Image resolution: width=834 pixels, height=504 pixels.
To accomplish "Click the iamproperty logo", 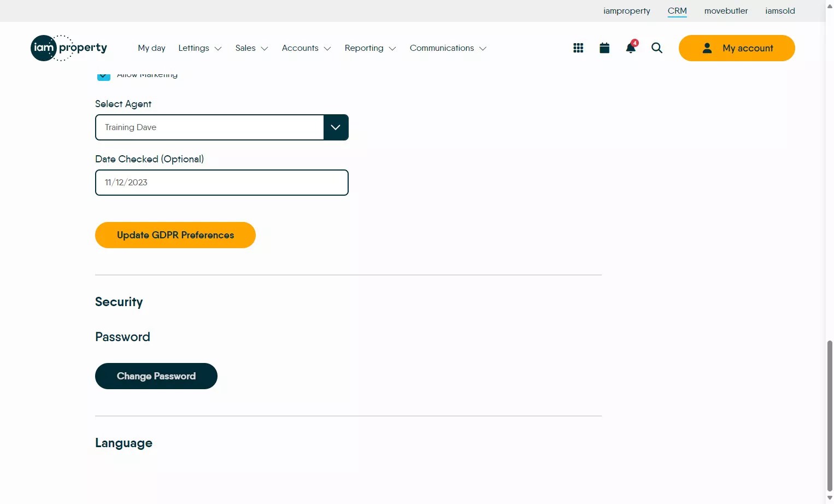I will 68,48.
